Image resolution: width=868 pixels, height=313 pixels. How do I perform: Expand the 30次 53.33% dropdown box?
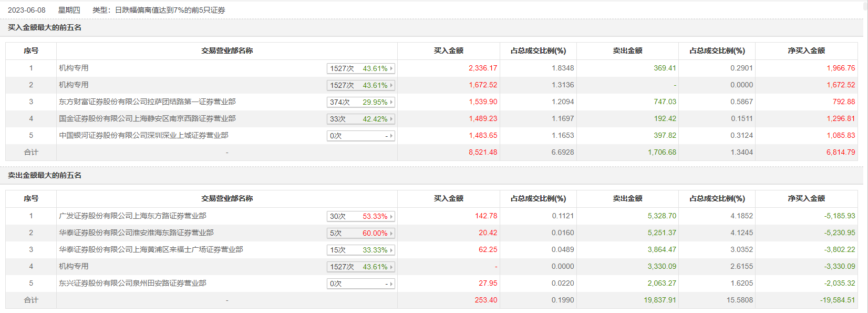[360, 216]
